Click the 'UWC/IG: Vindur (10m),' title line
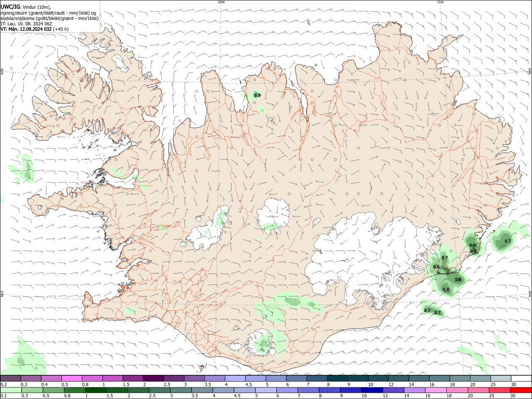 tap(26, 7)
